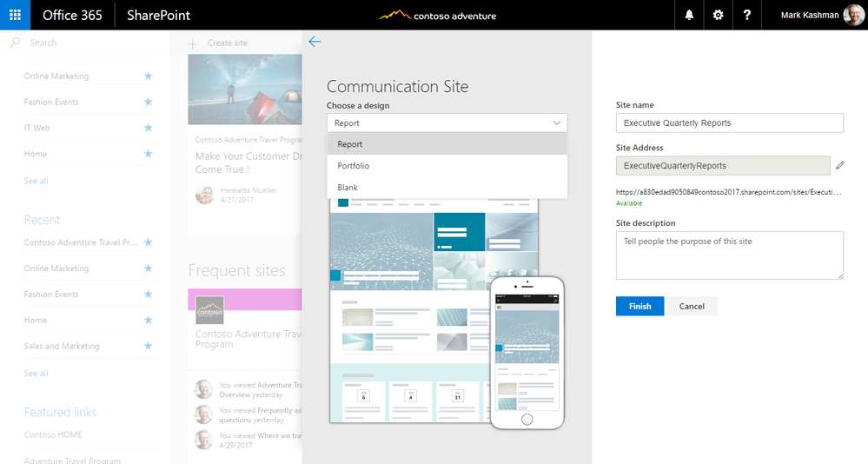
Task: Open the Adventure Travel Overview viewed-yesterday activity entry
Action: coord(261,390)
